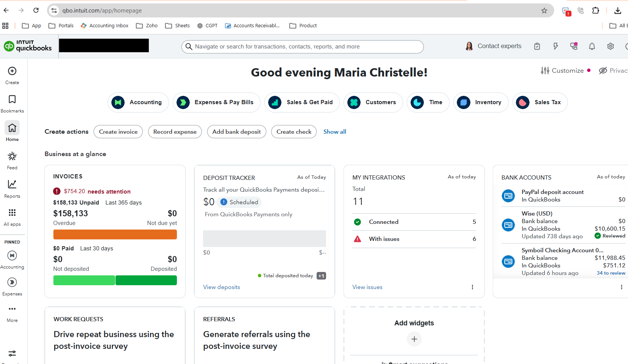628x364 pixels.
Task: Click the plus icon to add widgets
Action: point(414,339)
